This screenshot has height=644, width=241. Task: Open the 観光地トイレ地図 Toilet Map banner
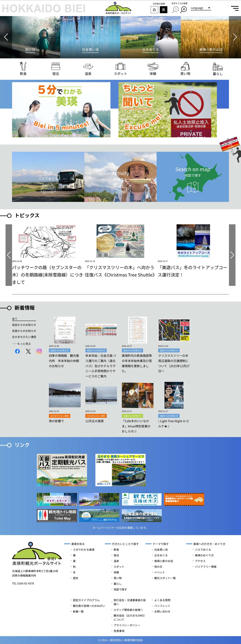click(x=57, y=516)
